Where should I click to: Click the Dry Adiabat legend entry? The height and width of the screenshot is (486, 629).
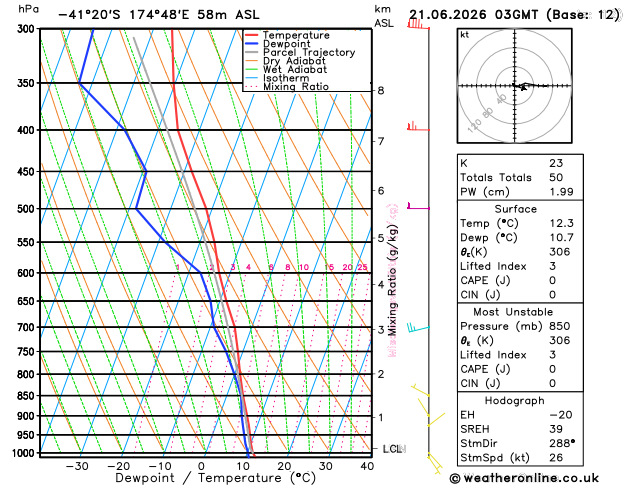[285, 61]
